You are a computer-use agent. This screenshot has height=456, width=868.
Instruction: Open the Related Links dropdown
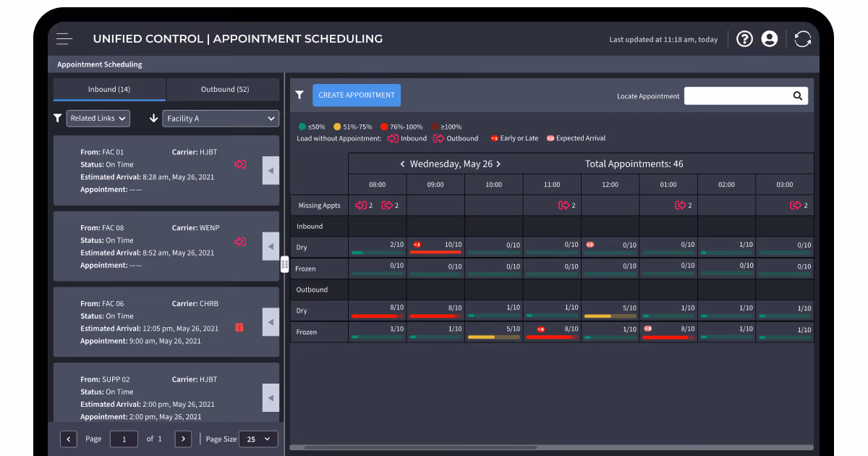(98, 118)
